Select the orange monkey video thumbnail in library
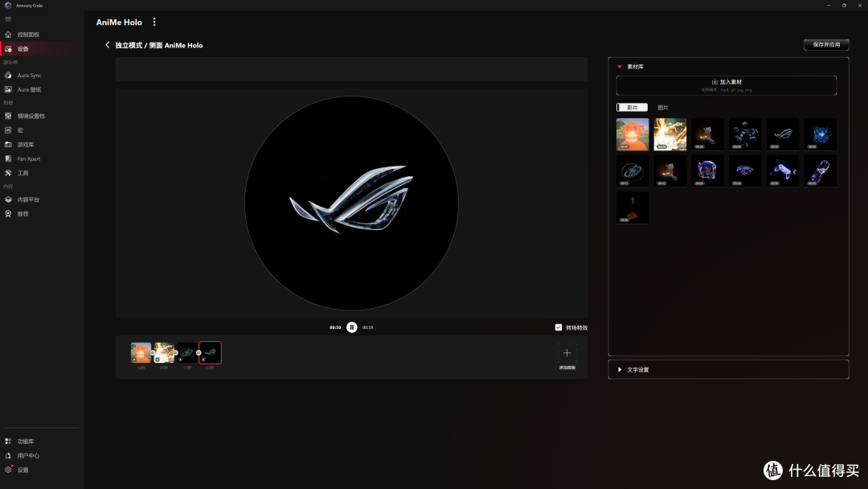Viewport: 868px width, 489px height. tap(633, 134)
